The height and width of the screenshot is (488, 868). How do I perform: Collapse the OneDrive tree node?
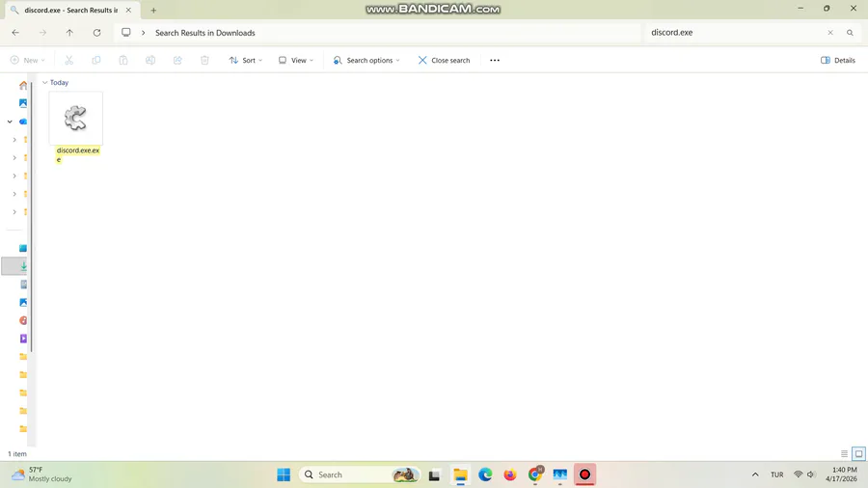tap(10, 122)
